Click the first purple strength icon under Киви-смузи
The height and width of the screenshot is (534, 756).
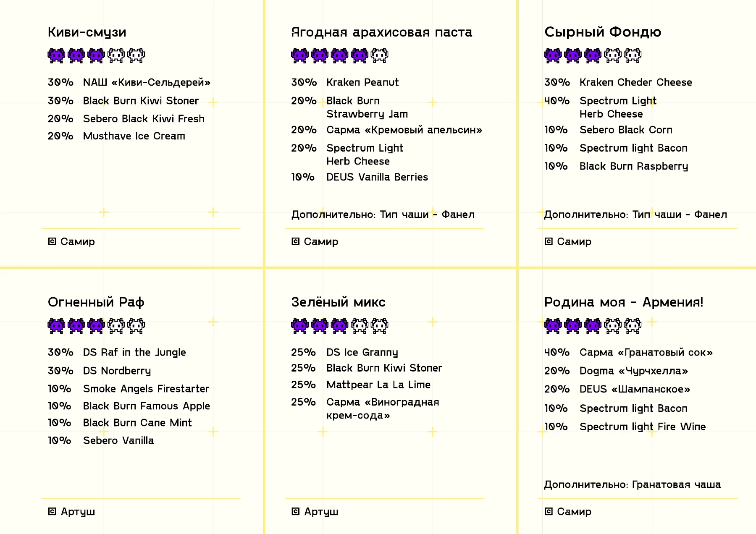[x=56, y=55]
